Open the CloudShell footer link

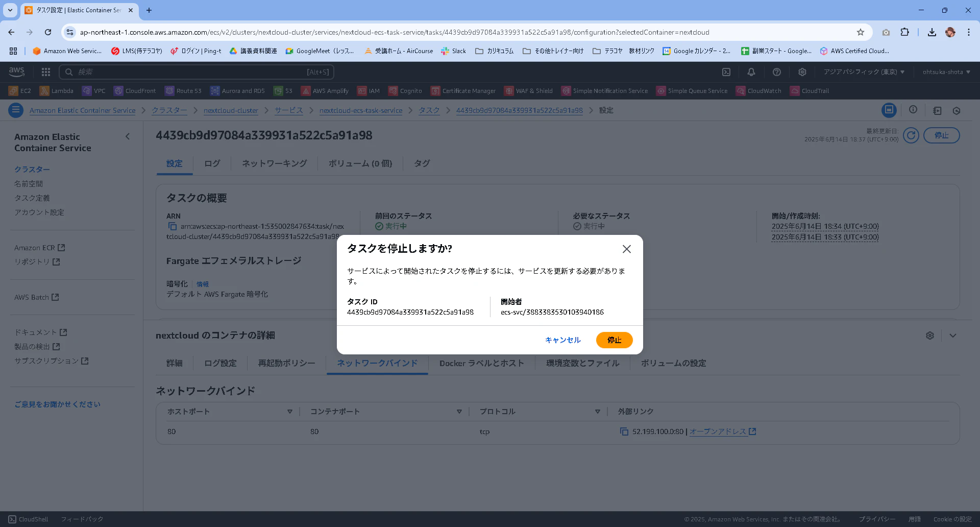(x=29, y=519)
